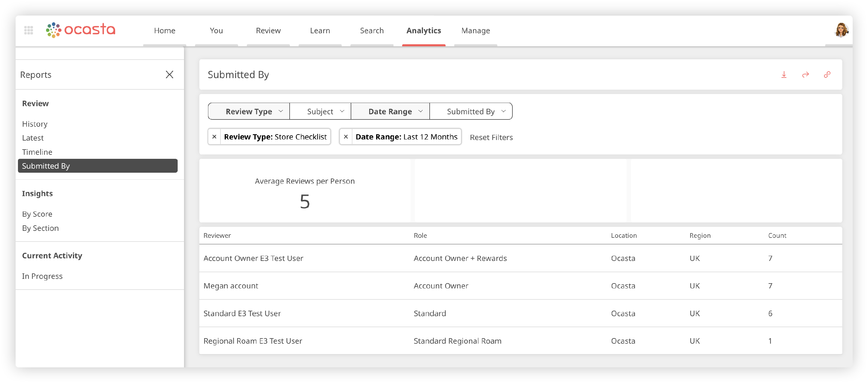Remove the Review Type filter chip
The height and width of the screenshot is (383, 868).
[214, 137]
